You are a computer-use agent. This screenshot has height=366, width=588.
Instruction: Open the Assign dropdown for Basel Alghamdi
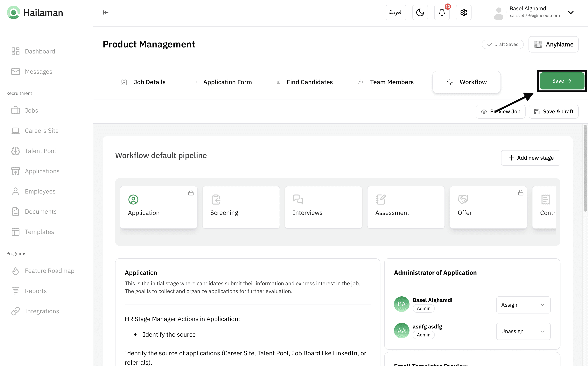(x=523, y=305)
